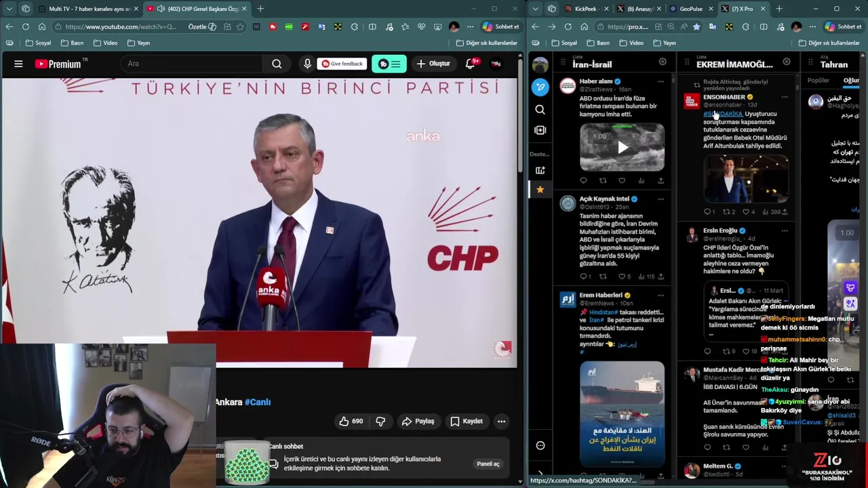Open the X Pro sidebar search icon
The height and width of the screenshot is (488, 868).
tap(540, 109)
